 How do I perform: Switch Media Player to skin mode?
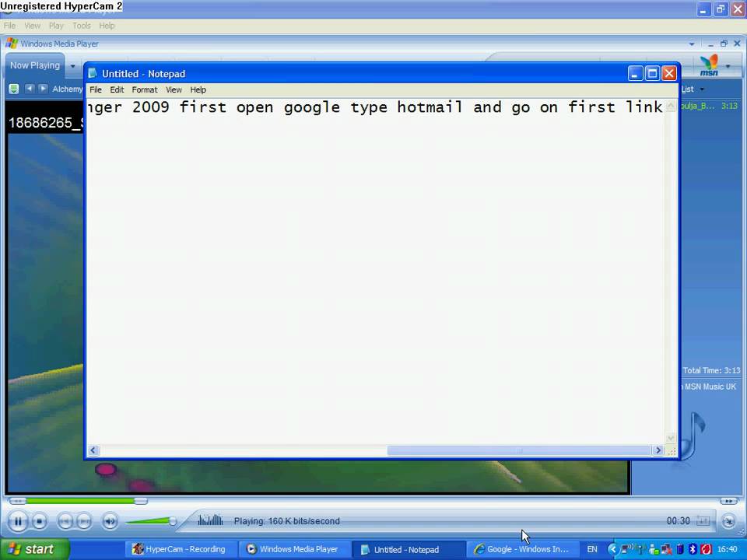click(728, 521)
